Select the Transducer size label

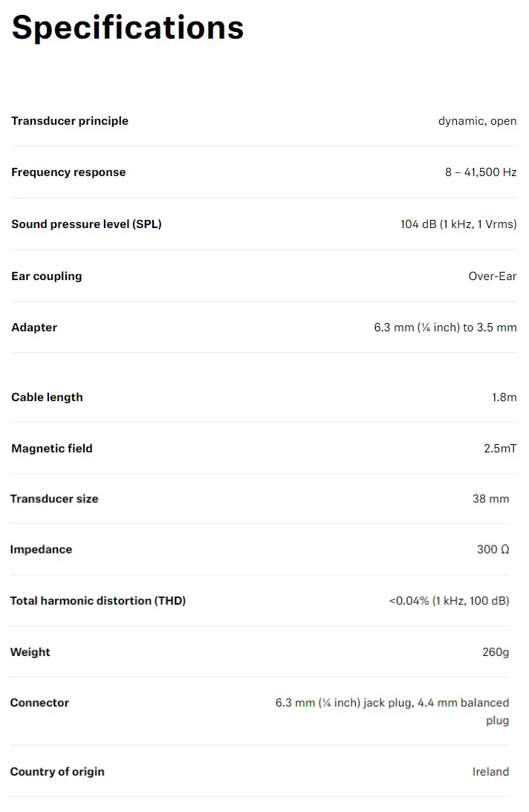pyautogui.click(x=54, y=498)
